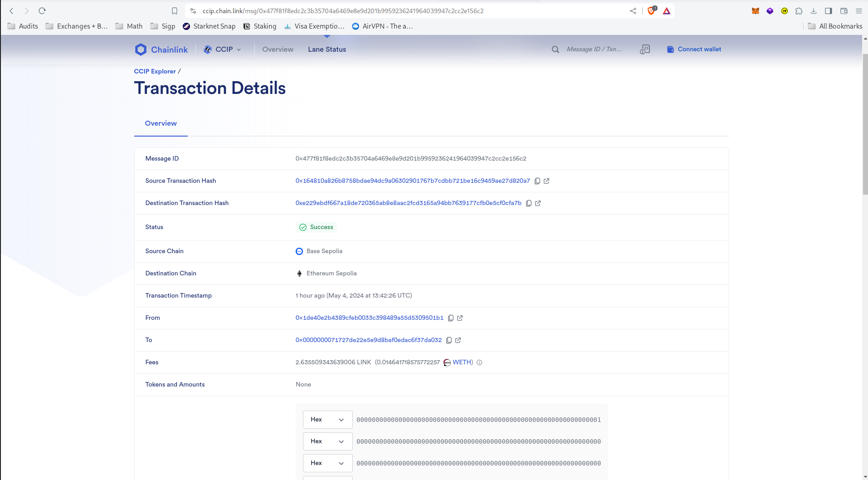This screenshot has height=480, width=868.
Task: Go back to previous page
Action: coord(11,11)
